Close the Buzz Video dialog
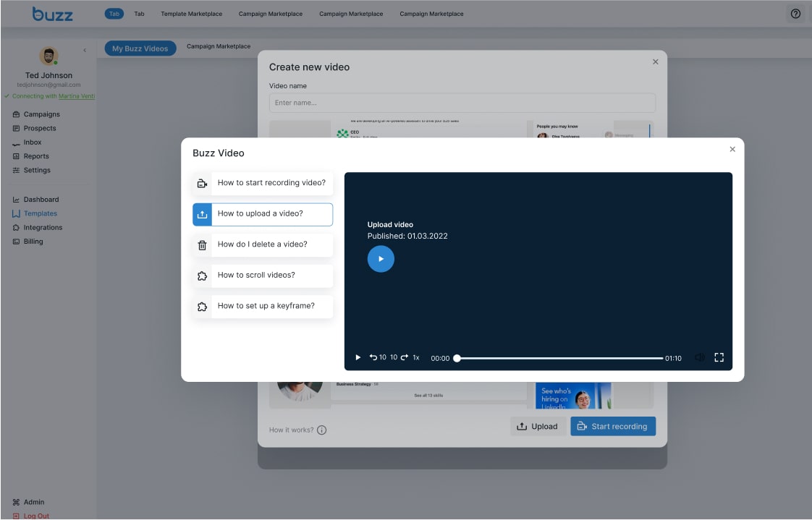This screenshot has height=520, width=812. pyautogui.click(x=732, y=149)
